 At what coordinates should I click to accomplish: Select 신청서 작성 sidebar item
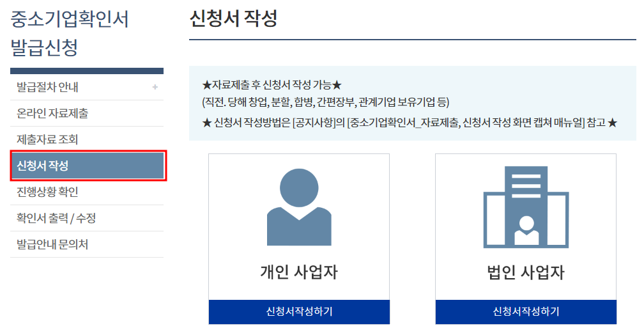tap(88, 166)
